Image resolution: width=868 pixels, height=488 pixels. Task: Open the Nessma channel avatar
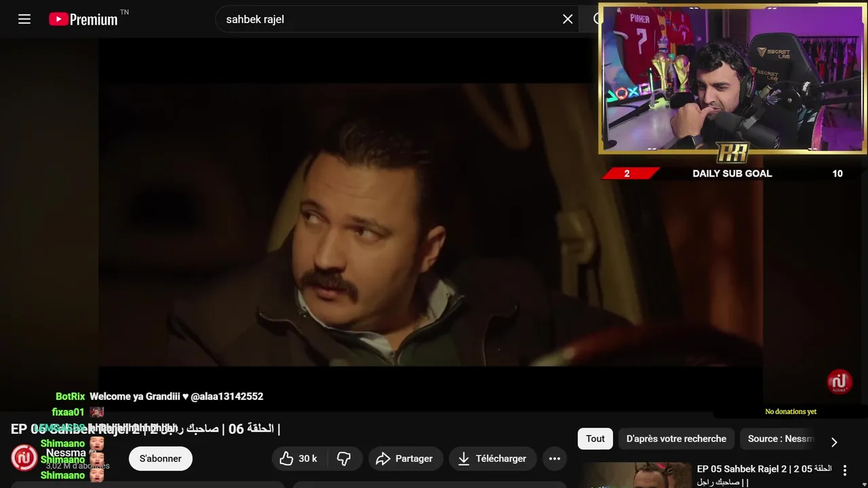[24, 458]
